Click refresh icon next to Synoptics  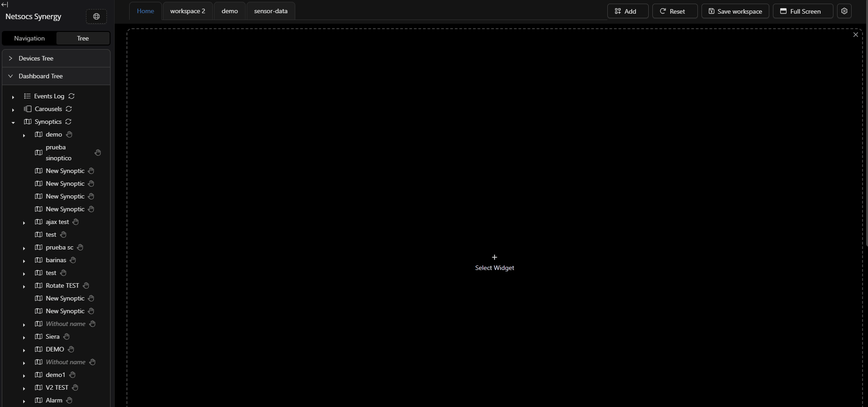(68, 122)
